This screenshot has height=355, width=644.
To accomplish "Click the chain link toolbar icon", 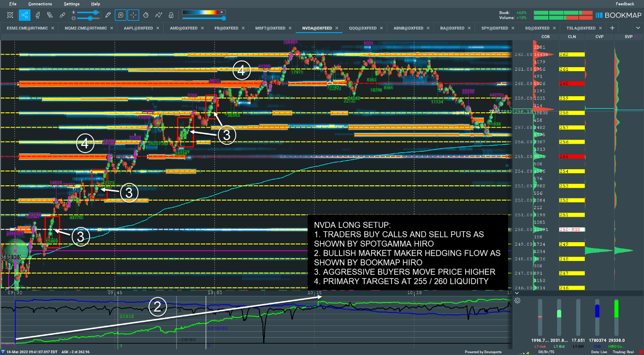I will tap(62, 15).
